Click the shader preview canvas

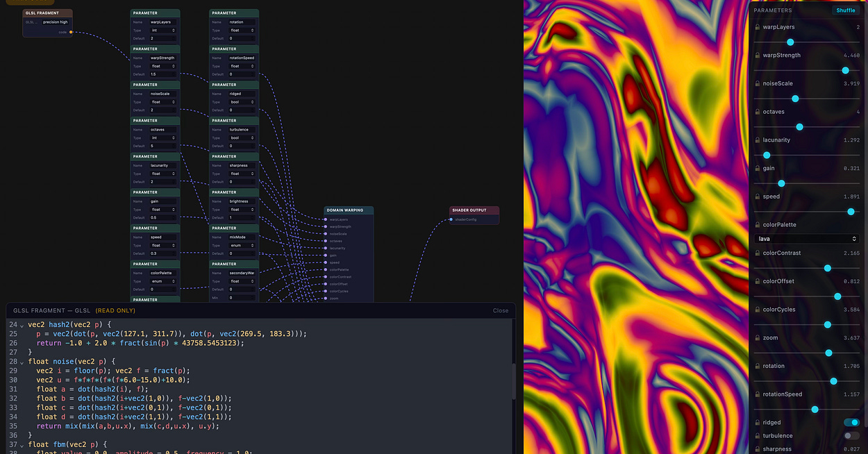click(x=636, y=227)
